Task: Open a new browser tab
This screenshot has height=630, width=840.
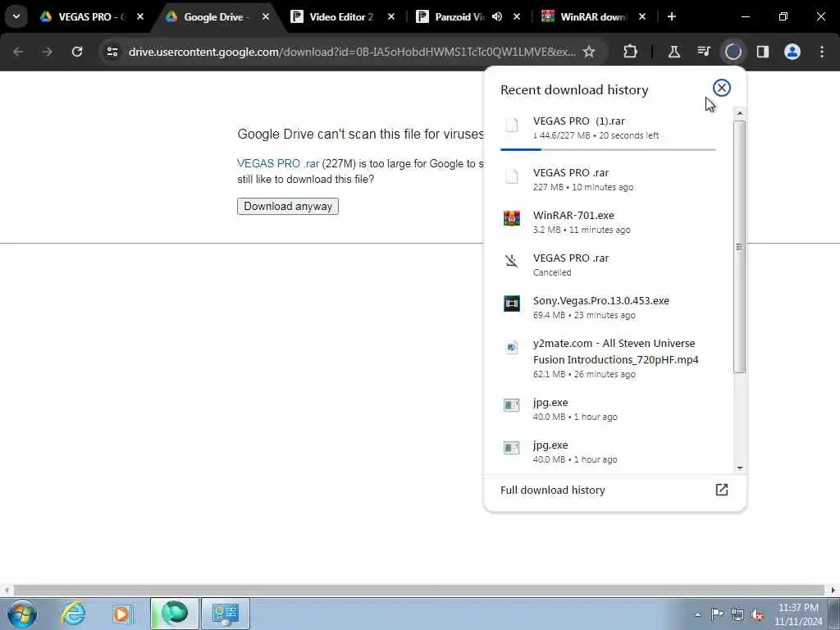Action: [x=671, y=16]
